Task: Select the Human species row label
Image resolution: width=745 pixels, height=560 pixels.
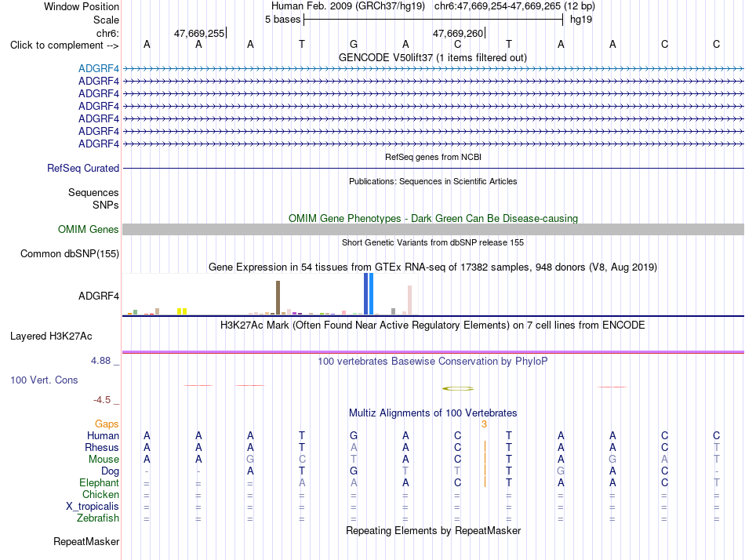Action: point(103,436)
